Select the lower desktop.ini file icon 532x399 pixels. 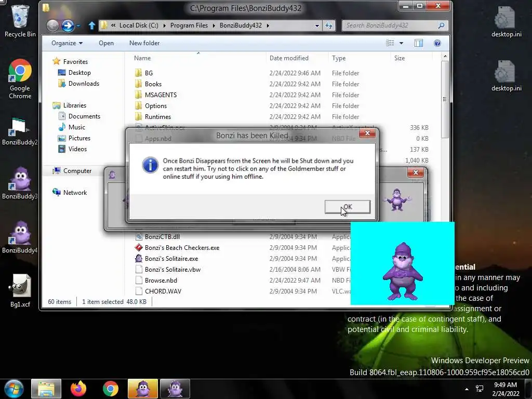point(506,76)
